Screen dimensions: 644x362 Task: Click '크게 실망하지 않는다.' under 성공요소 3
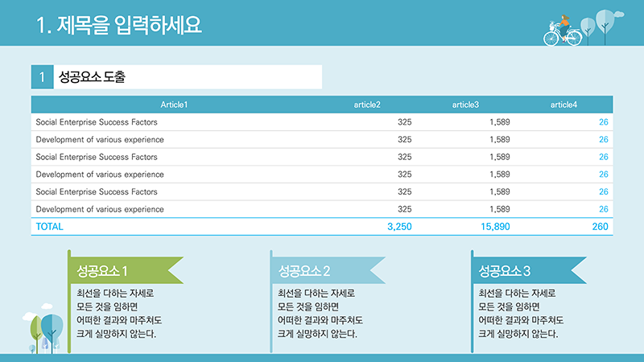pos(518,334)
